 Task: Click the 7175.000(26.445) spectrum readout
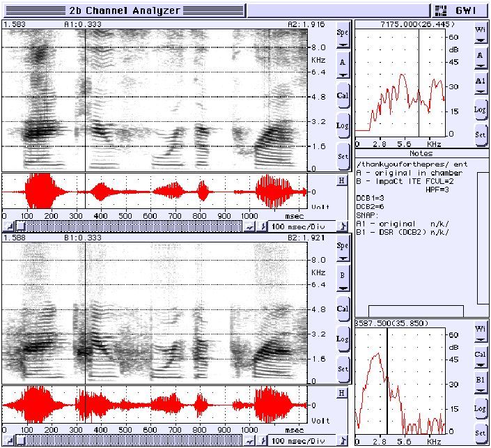tap(417, 24)
